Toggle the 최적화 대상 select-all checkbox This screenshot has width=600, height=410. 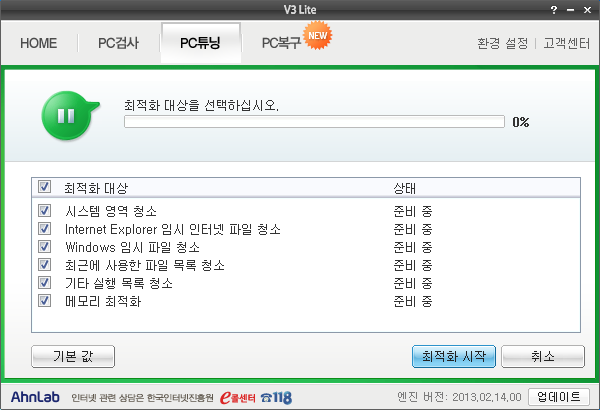pos(44,187)
